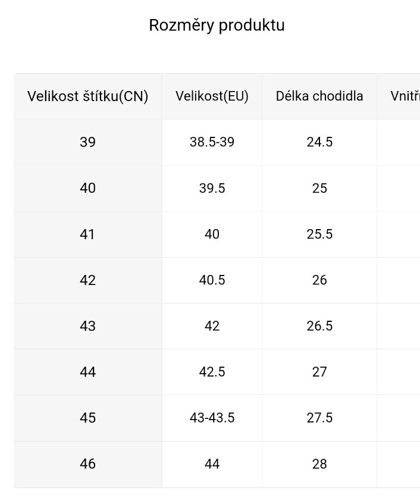Click the partially visible "Vnitř" column header
This screenshot has width=420, height=504.
[x=405, y=96]
